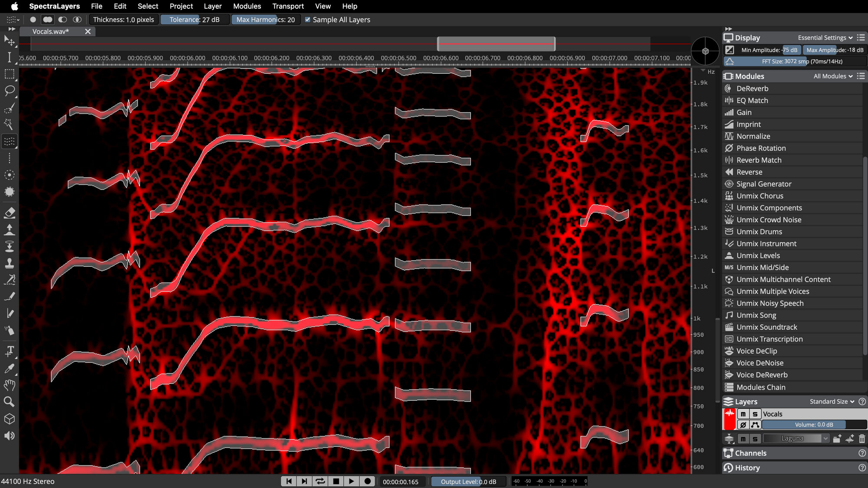Adjust the Vocals Volume slider
This screenshot has width=868, height=488.
814,425
